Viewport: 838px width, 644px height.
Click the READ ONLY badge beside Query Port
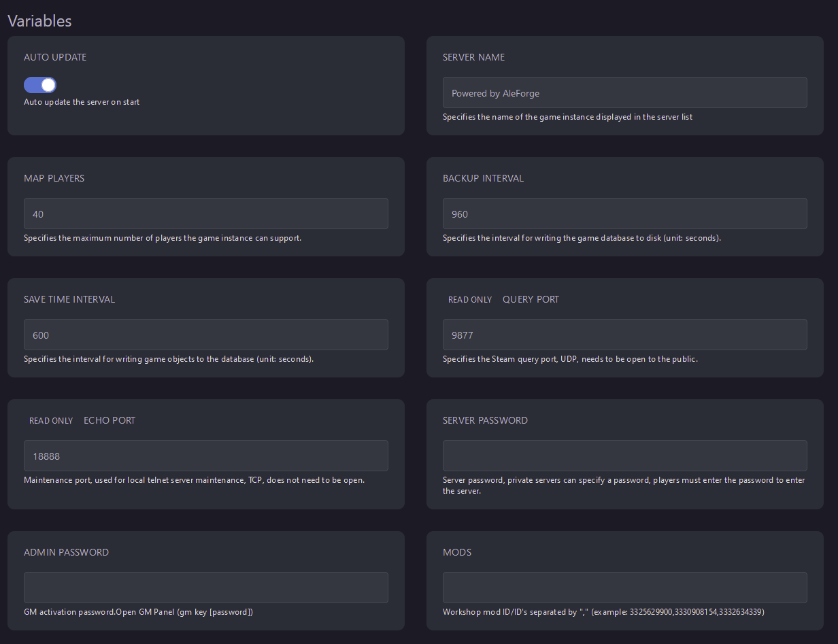click(469, 300)
